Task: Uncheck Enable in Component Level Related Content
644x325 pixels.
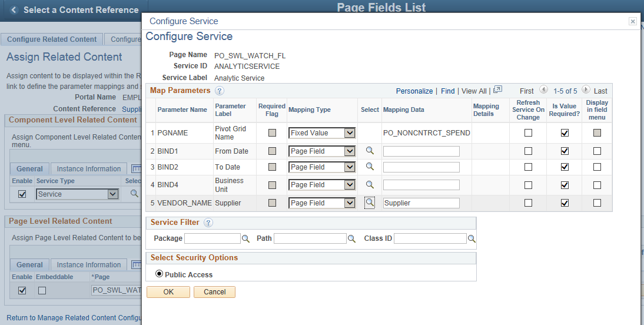Action: click(x=22, y=194)
